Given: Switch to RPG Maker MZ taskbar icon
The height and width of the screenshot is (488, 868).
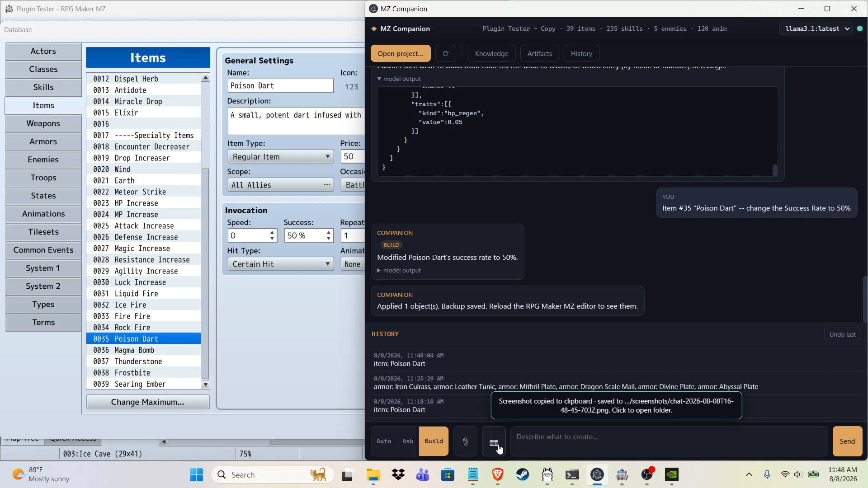Looking at the screenshot, I should (x=622, y=474).
